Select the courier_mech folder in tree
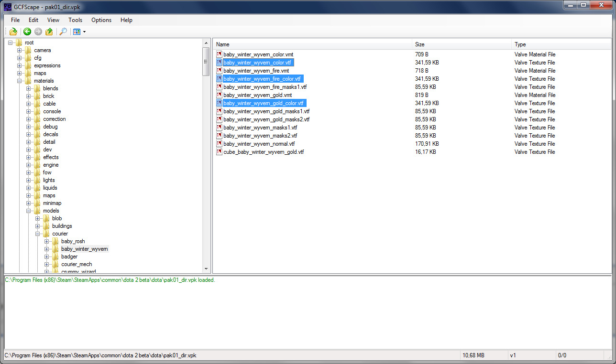The image size is (616, 364). (76, 264)
